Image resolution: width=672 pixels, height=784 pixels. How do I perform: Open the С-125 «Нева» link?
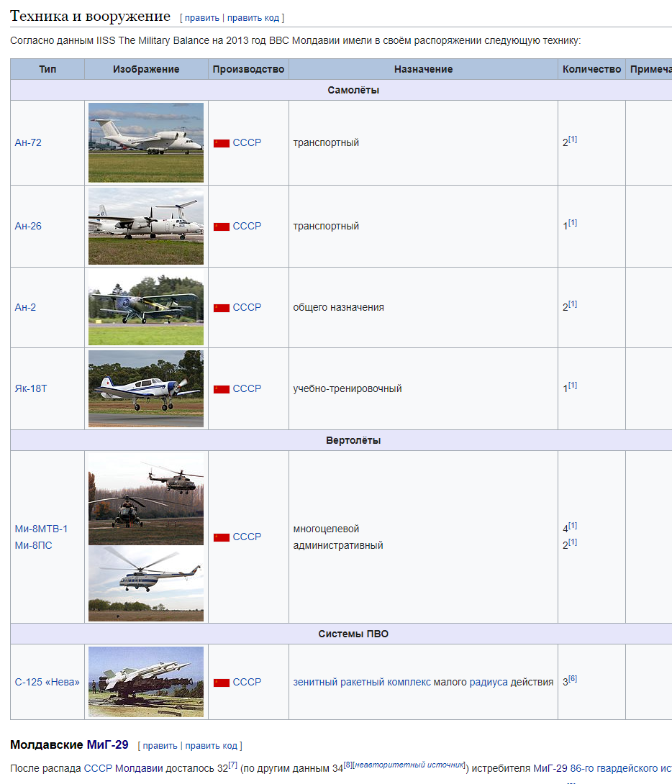[x=47, y=682]
